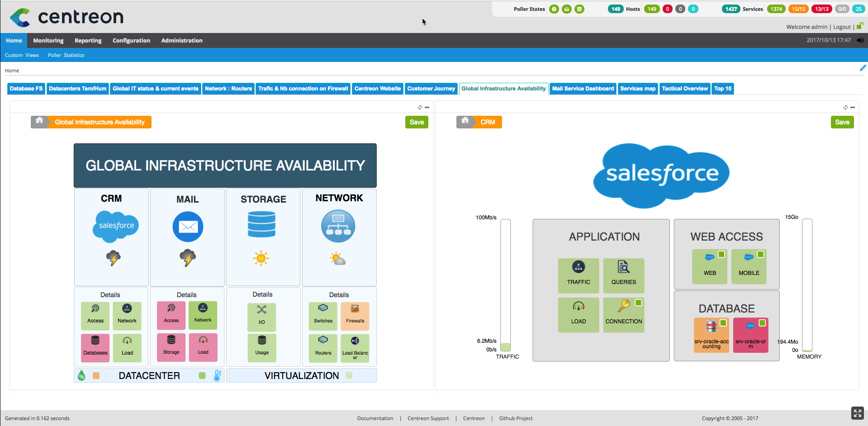Image resolution: width=868 pixels, height=426 pixels.
Task: Open the Custom Views submenu
Action: click(x=22, y=55)
